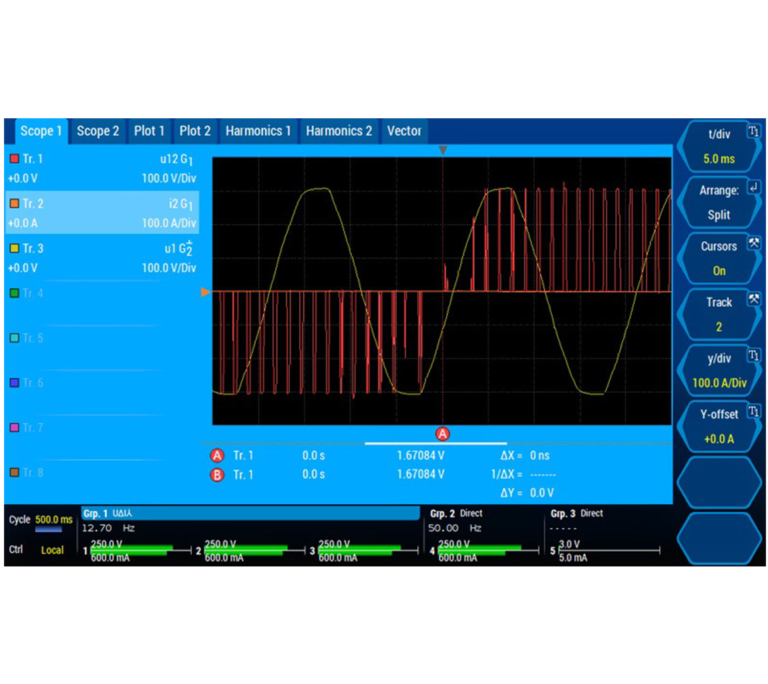This screenshot has height=684, width=768.
Task: Select the inactive Tr. 4 label
Action: click(33, 293)
